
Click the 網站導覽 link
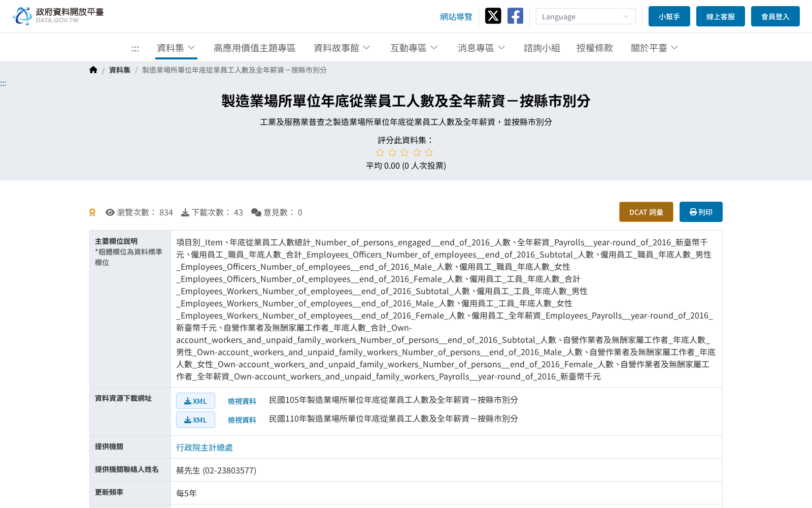tap(456, 17)
